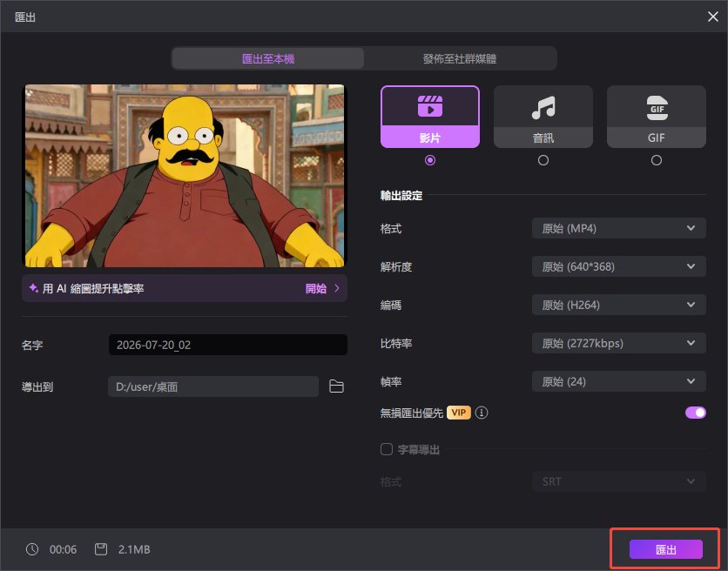Choose the 影片 radio button
The image size is (728, 571).
(430, 160)
